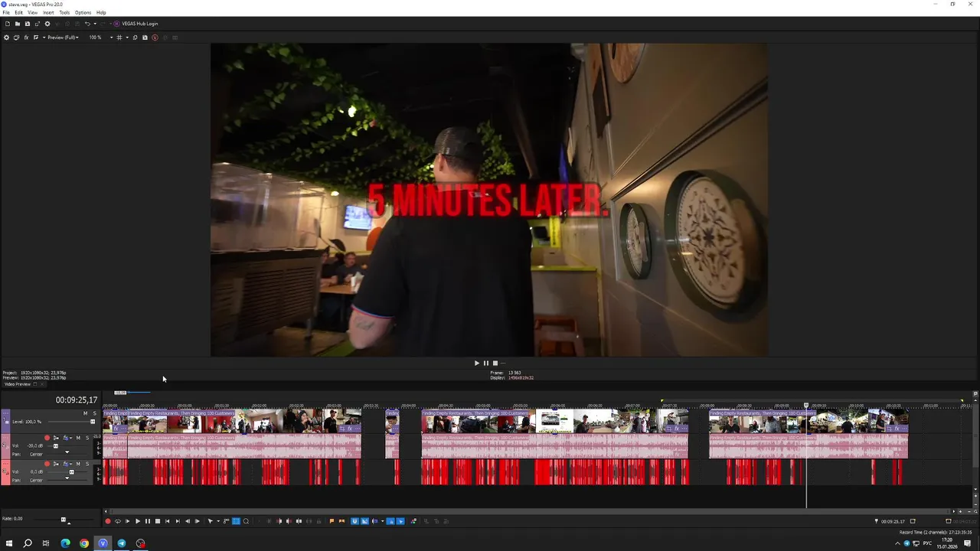Expand Track FX dropdown arrow on track 3
The image size is (980, 551).
71,465
